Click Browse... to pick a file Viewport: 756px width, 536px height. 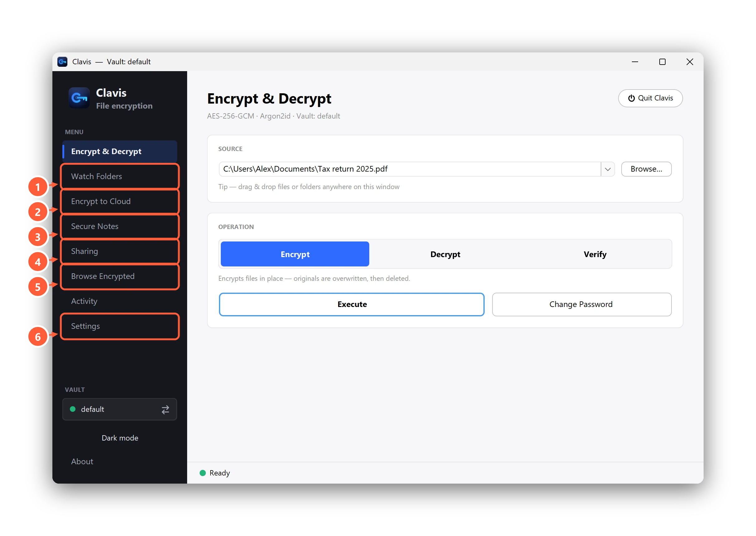click(646, 169)
